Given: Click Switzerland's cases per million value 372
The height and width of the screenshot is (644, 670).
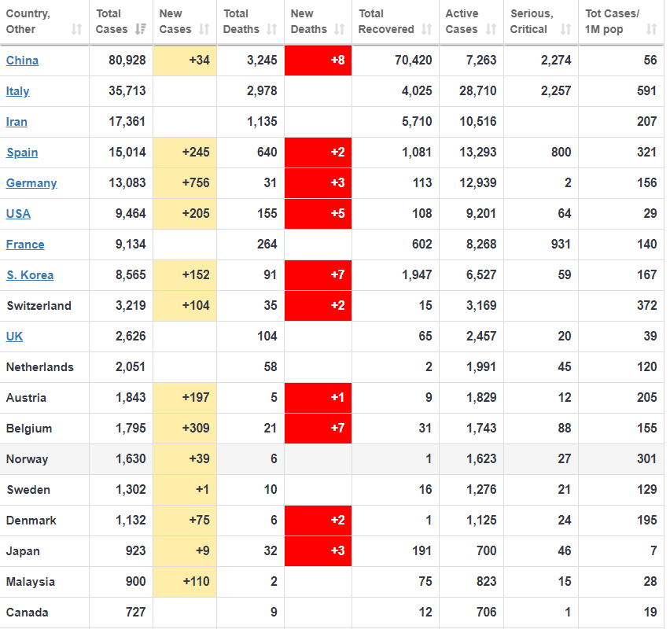Looking at the screenshot, I should (x=647, y=306).
